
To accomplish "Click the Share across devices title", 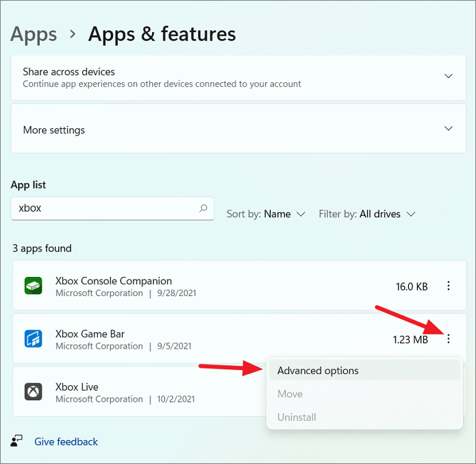I will 69,72.
